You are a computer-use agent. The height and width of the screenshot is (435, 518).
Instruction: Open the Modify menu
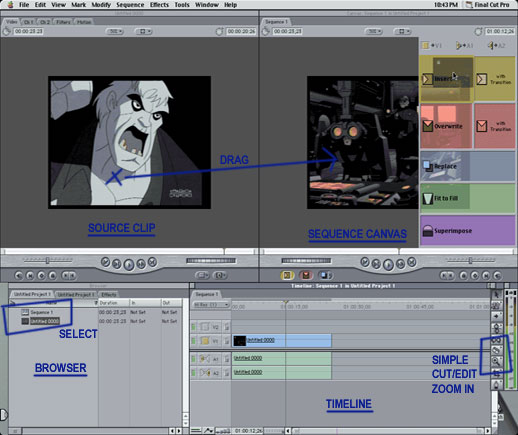point(101,5)
